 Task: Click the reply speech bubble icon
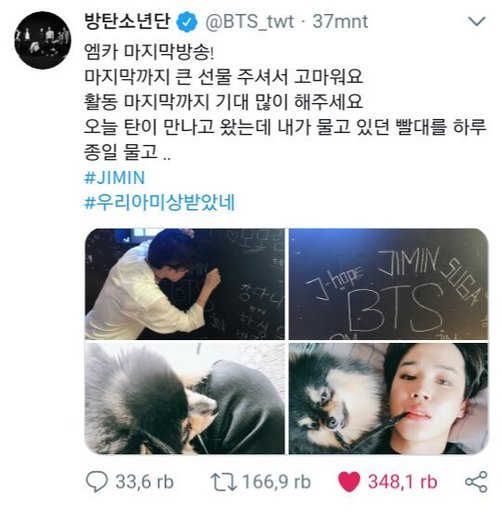[x=97, y=481]
